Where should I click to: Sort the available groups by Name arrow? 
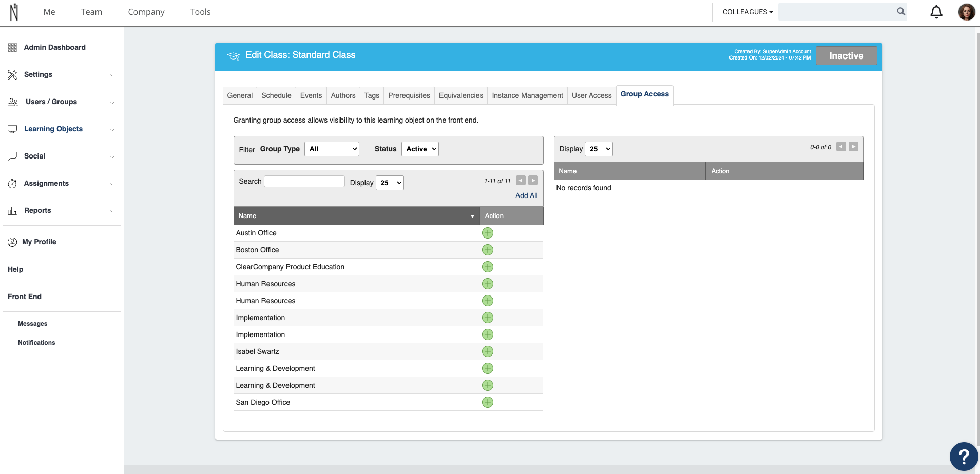(472, 216)
